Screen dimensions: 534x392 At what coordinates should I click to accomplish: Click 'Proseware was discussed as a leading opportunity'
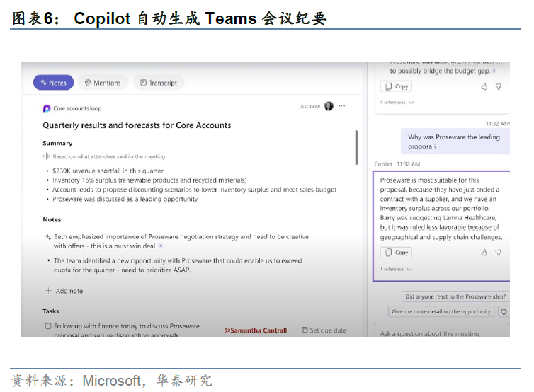(125, 199)
